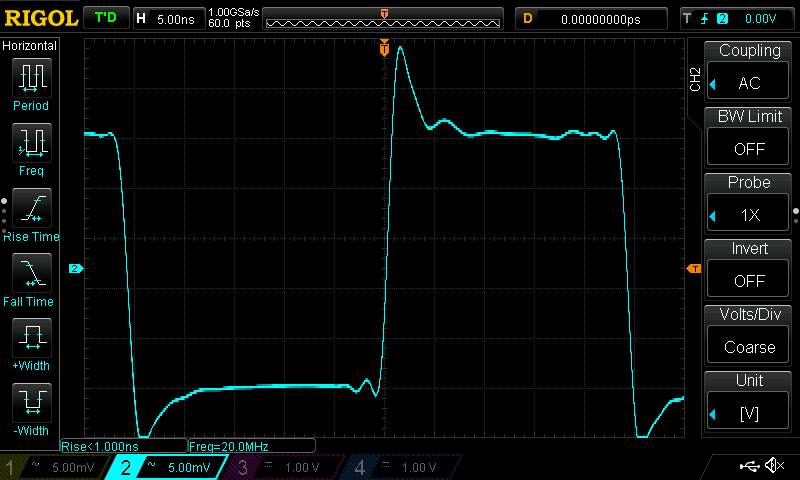Select the -Width measurement icon

pyautogui.click(x=32, y=402)
